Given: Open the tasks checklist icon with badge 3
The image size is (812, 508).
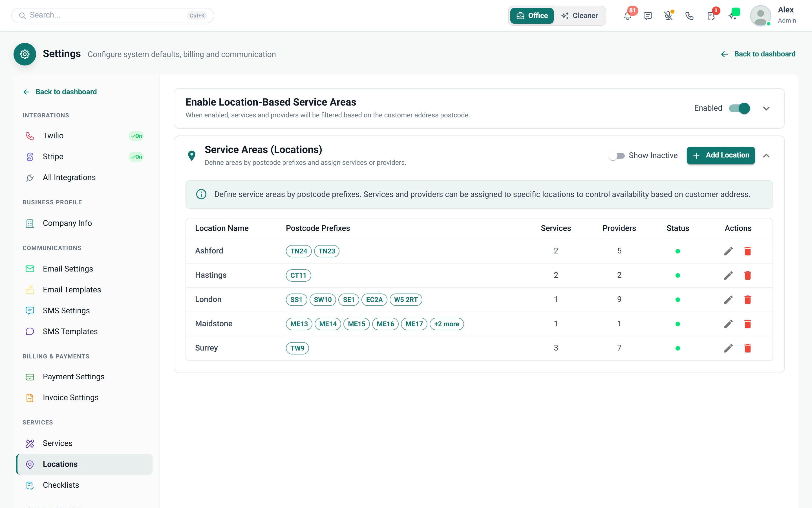Looking at the screenshot, I should 711,16.
